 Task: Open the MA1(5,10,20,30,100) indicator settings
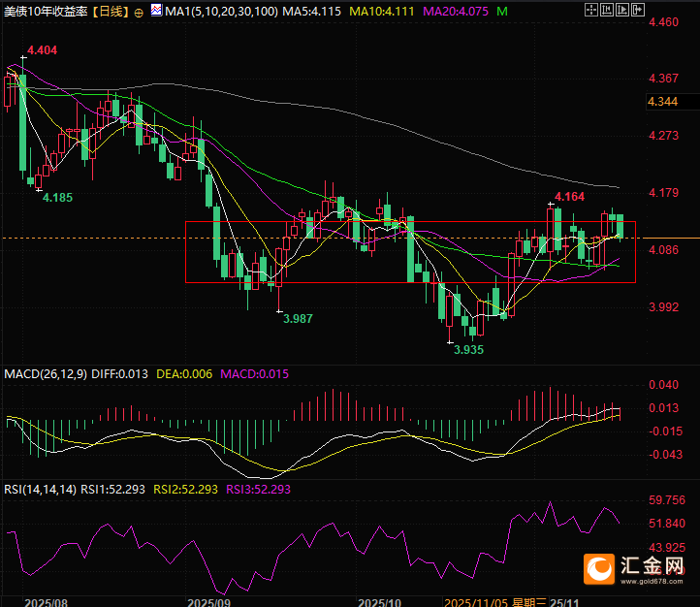point(221,12)
